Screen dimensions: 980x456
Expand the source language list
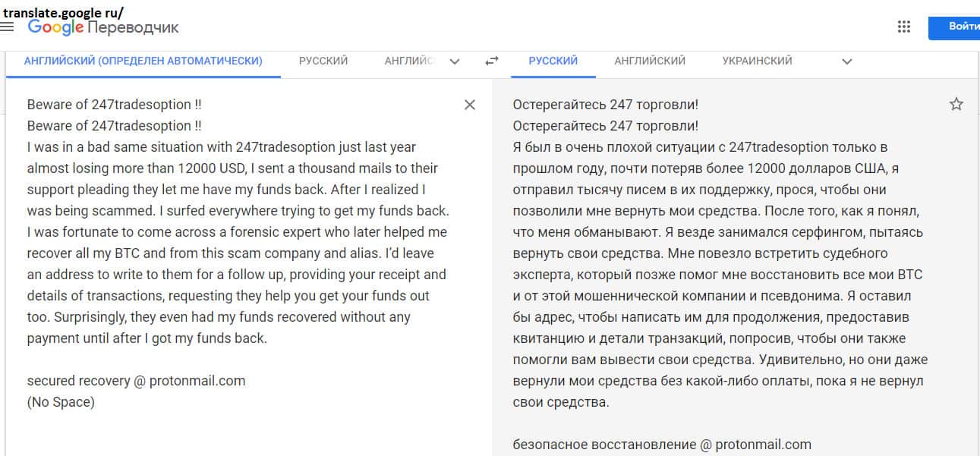(455, 61)
